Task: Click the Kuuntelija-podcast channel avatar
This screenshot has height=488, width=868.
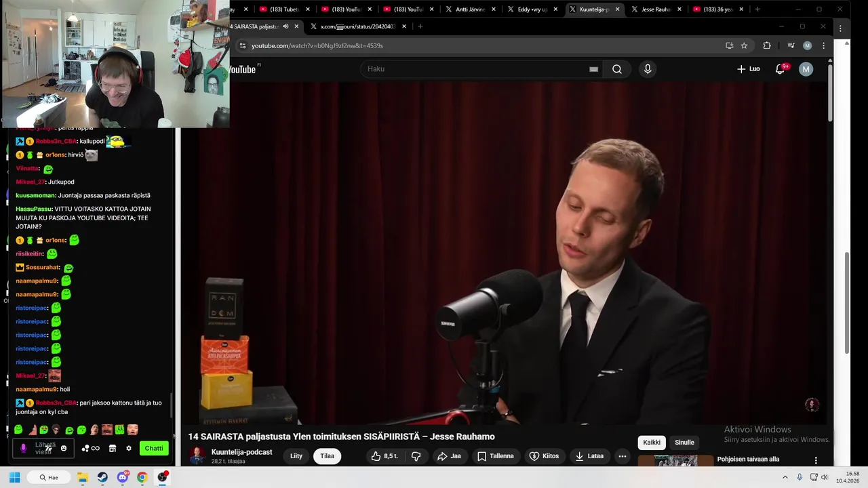Action: (197, 456)
